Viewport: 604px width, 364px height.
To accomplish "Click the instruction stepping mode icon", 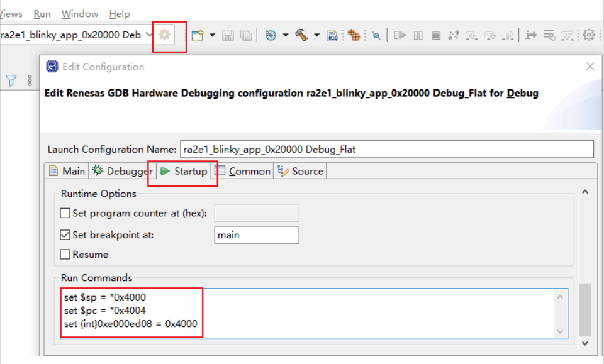I will point(531,35).
